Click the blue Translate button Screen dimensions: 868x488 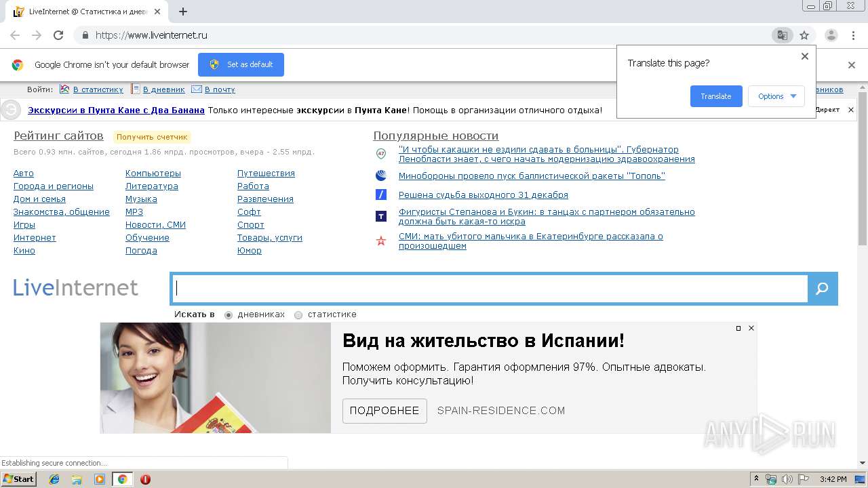coord(716,96)
